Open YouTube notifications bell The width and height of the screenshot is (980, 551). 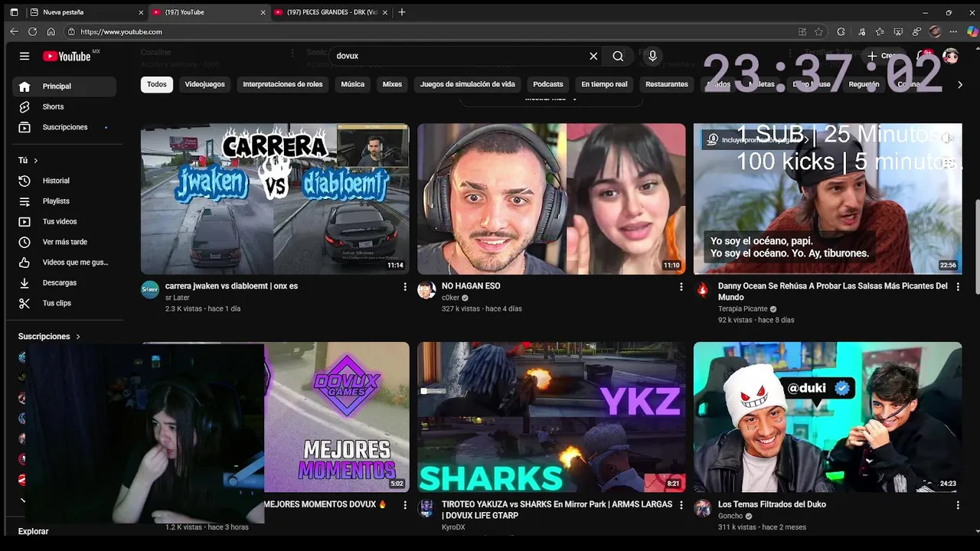pos(923,56)
